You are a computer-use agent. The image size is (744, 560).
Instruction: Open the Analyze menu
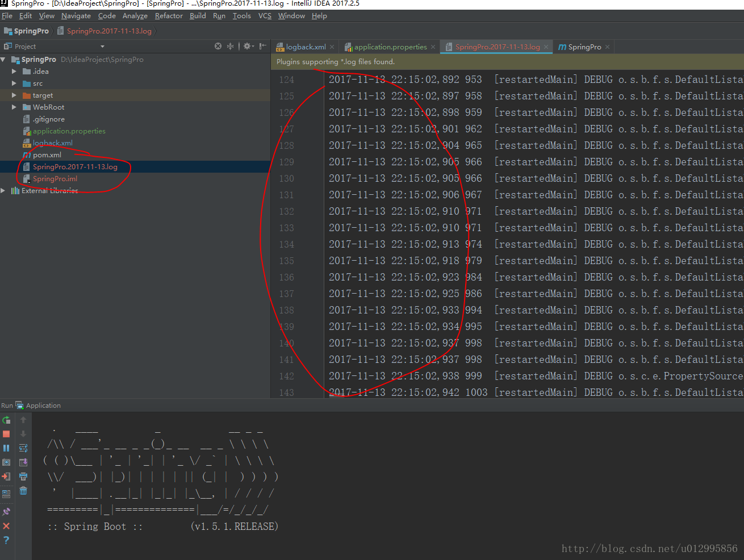[135, 16]
